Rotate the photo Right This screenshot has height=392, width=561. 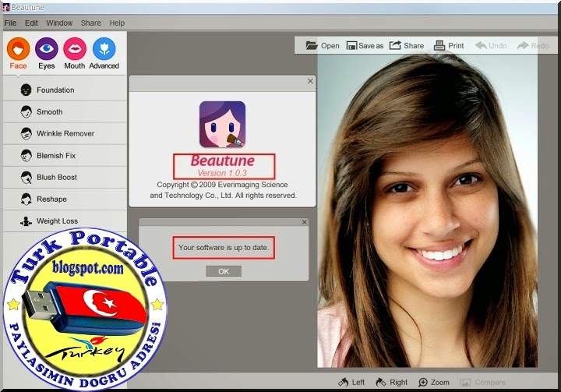(x=391, y=383)
